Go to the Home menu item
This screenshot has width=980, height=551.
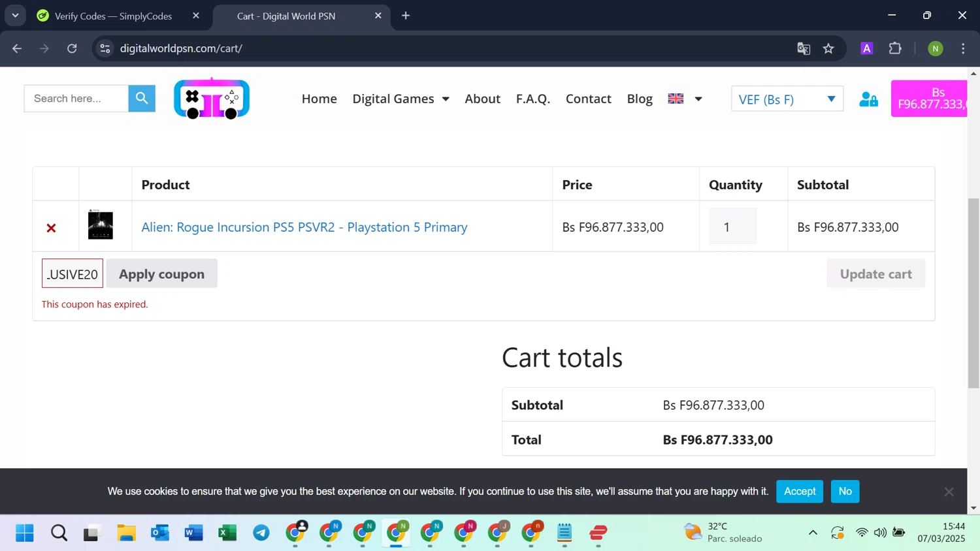tap(319, 99)
